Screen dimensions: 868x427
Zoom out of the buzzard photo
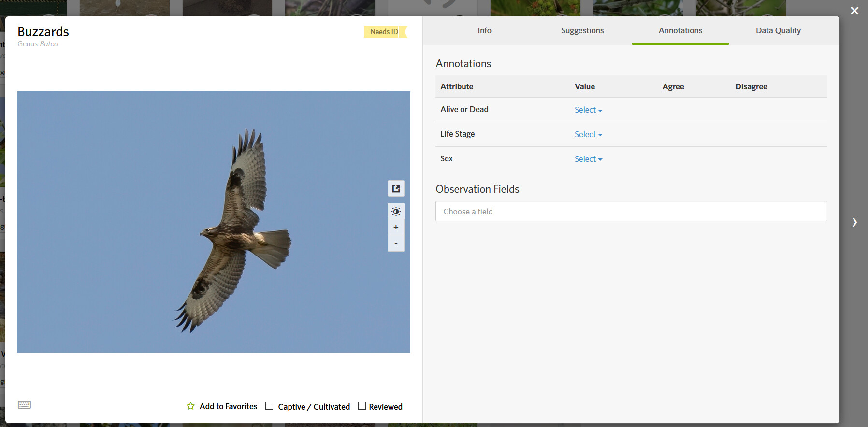click(396, 243)
